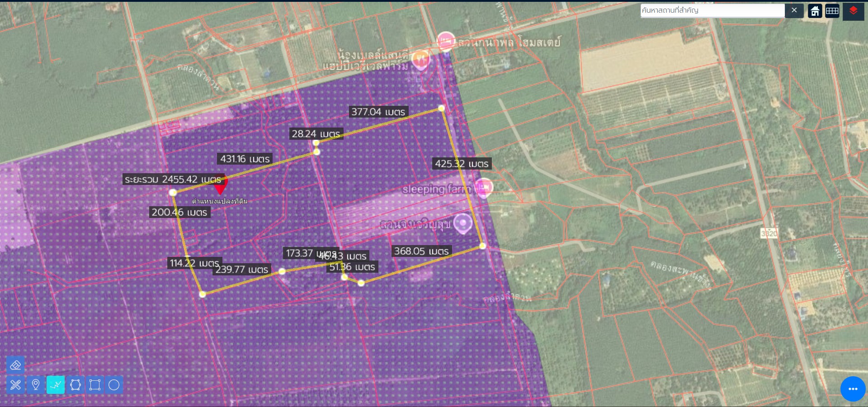Open the red map layers panel
This screenshot has height=407, width=868.
point(853,11)
